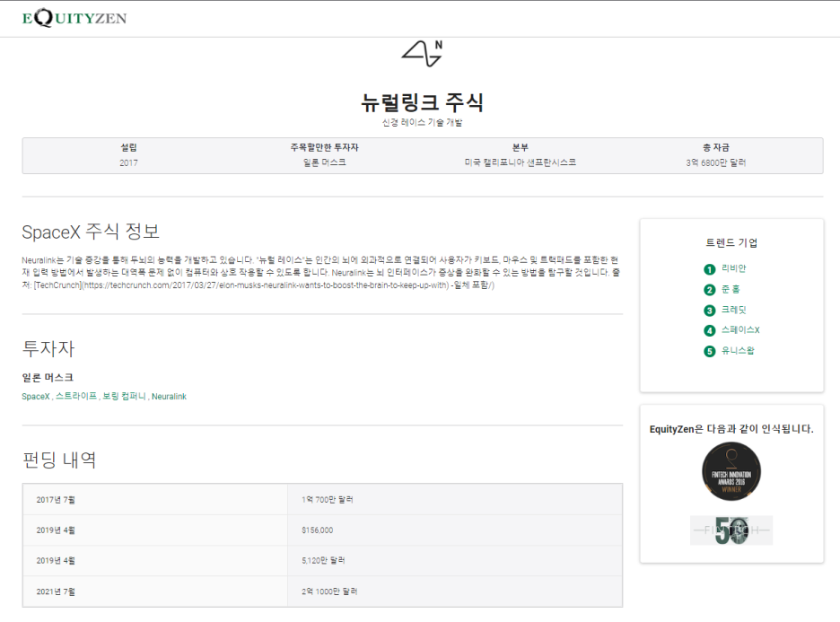Open the SpaceX investor link
Screen dimensions: 840x622
coord(35,397)
